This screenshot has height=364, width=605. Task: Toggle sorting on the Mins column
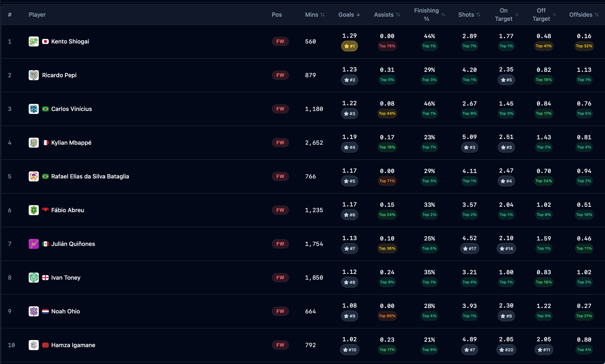323,14
